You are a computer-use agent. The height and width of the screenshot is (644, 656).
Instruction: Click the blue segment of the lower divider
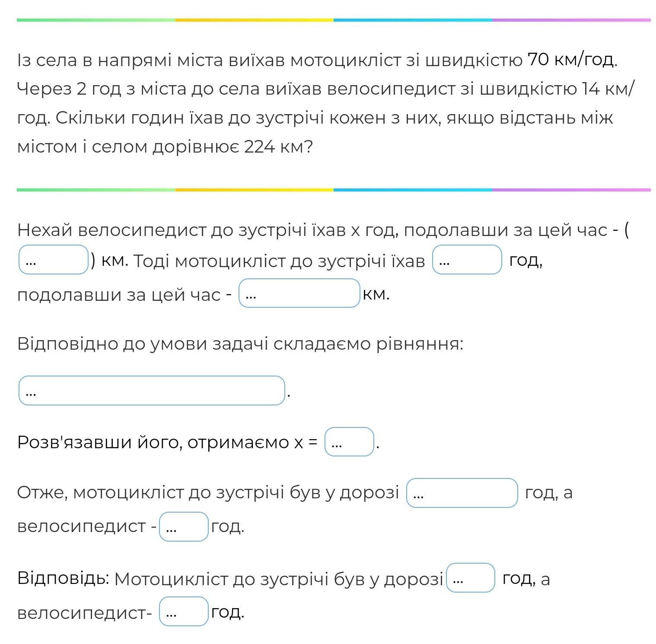[x=413, y=190]
